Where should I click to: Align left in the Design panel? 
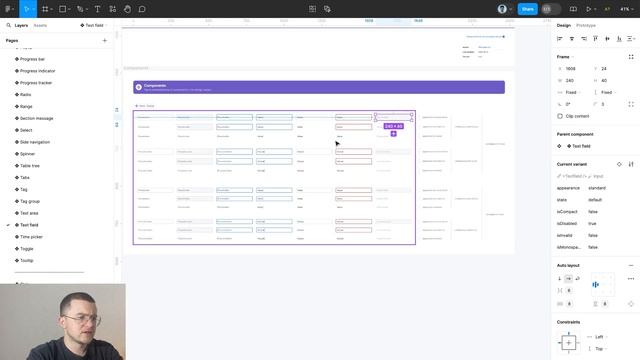pyautogui.click(x=560, y=38)
